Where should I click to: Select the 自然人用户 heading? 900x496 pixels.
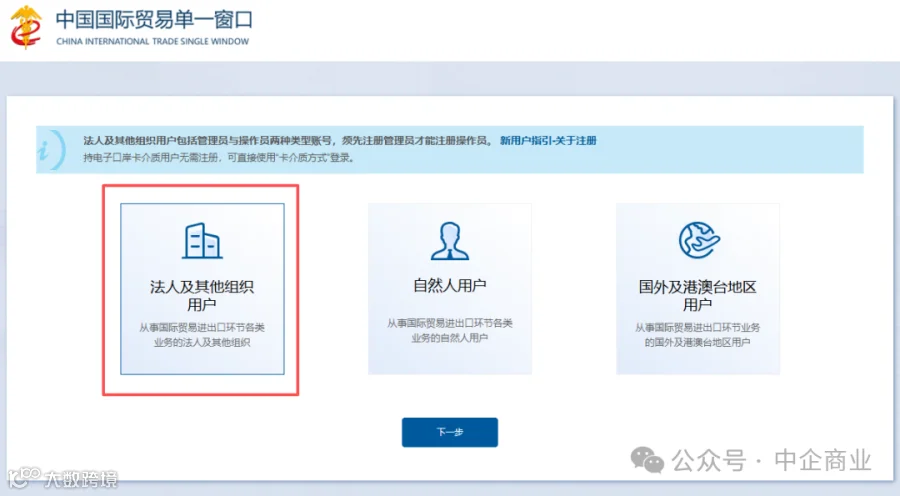click(x=450, y=285)
